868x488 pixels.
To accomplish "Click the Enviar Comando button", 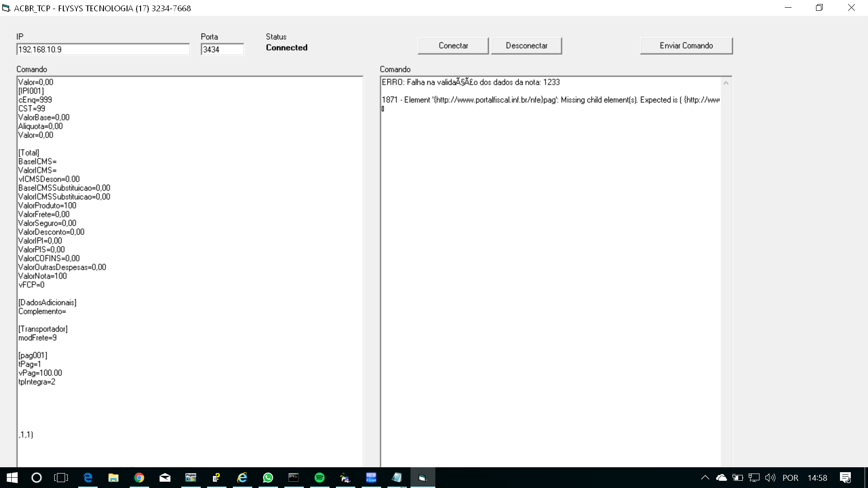I will pos(686,46).
